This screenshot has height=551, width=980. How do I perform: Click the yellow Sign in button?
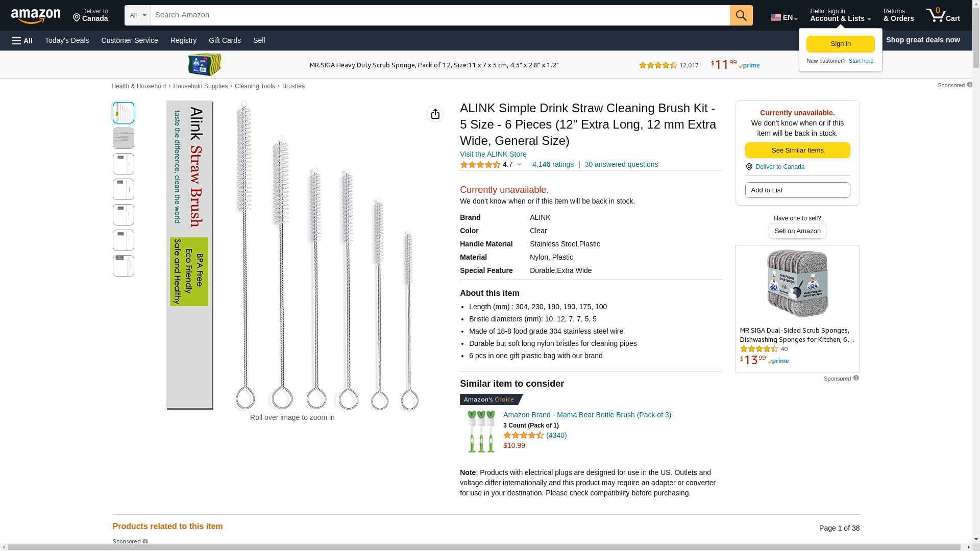[x=840, y=44]
